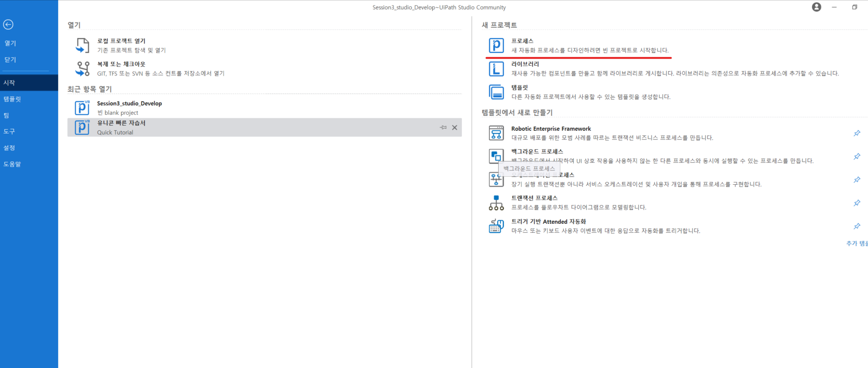The width and height of the screenshot is (868, 368).
Task: Pin the 트리거 기반 Attended 자동화 template
Action: point(857,226)
